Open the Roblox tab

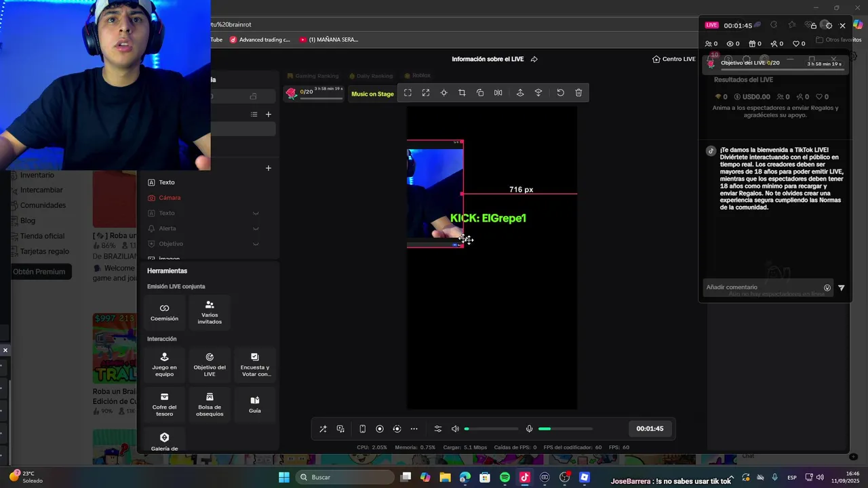pyautogui.click(x=417, y=75)
